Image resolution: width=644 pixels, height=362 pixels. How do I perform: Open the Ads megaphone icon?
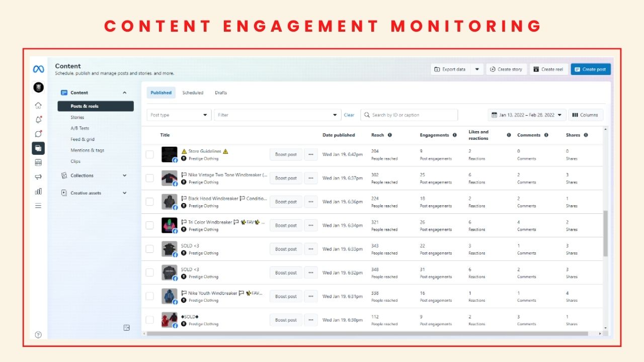tap(38, 177)
